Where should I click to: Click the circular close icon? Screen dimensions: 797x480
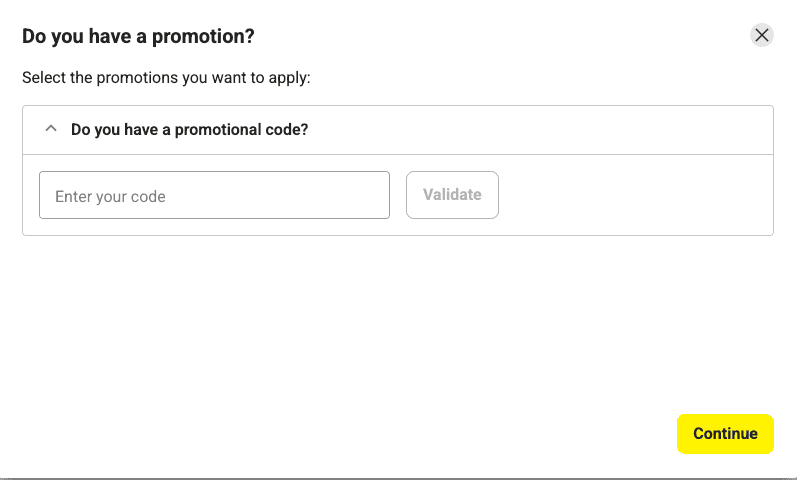pos(761,35)
